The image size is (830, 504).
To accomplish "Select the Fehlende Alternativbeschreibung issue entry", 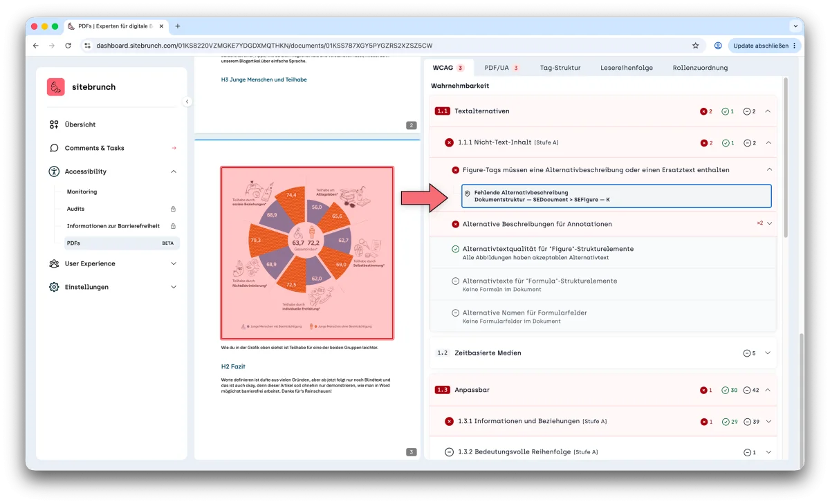I will pos(616,196).
